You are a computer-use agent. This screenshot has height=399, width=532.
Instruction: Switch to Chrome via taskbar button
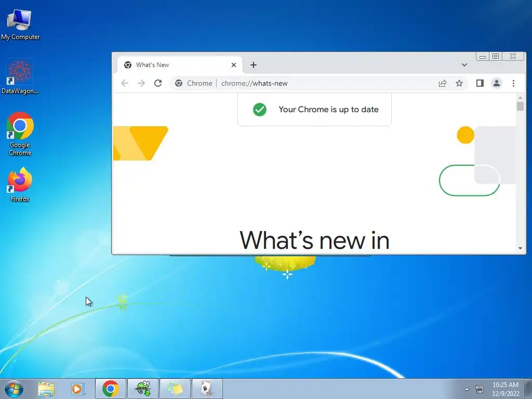coord(110,389)
